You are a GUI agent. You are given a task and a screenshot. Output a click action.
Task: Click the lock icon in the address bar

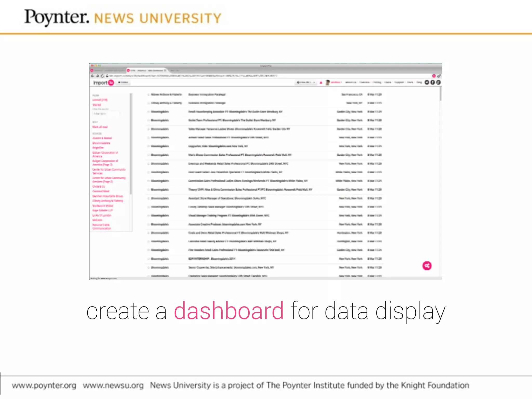point(107,76)
